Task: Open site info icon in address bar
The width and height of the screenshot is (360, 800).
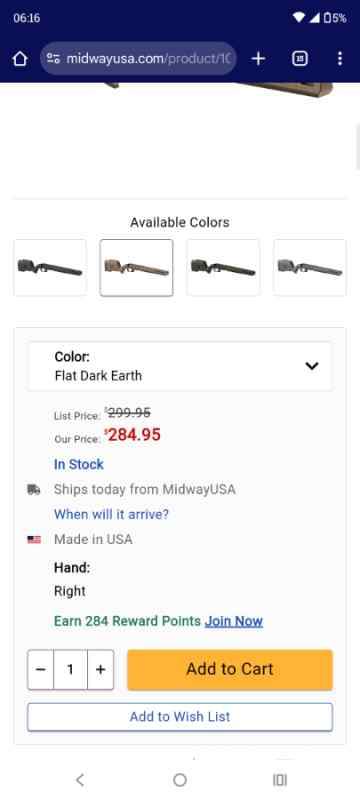Action: [x=53, y=59]
